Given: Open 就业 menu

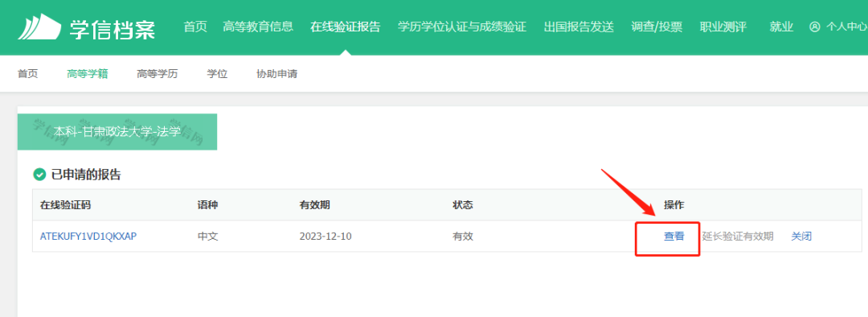Looking at the screenshot, I should coord(781,27).
